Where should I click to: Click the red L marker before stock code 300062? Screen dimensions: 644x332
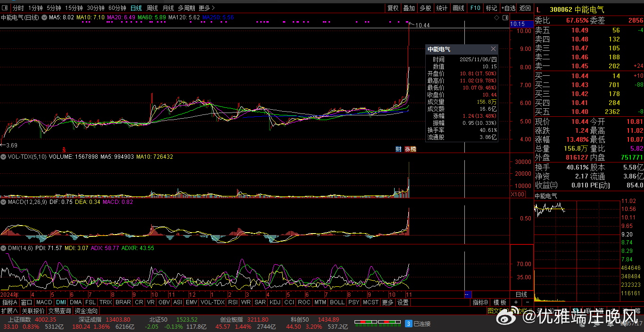point(538,9)
